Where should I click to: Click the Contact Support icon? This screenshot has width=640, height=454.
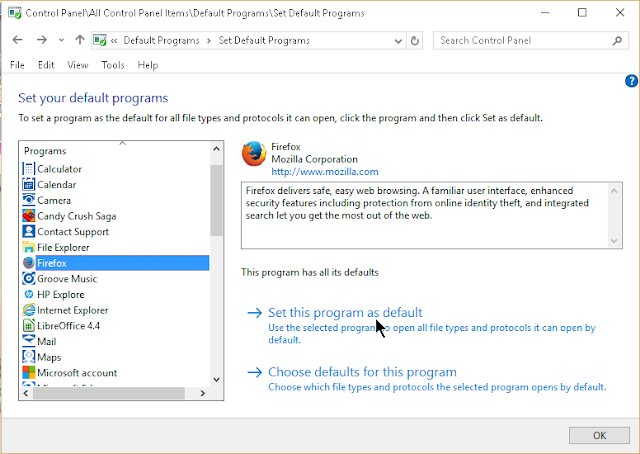29,231
